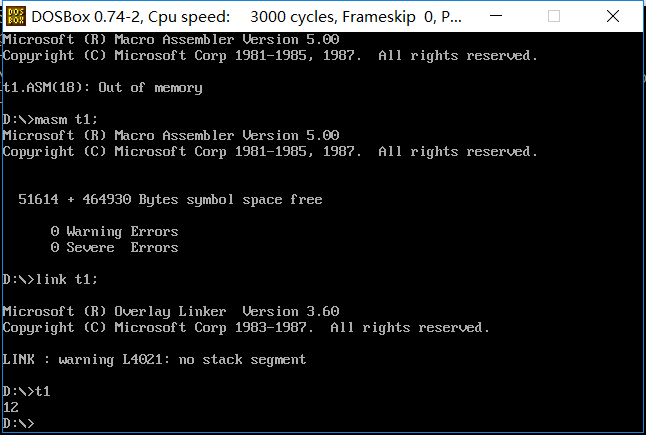Click the last empty 'D:\>' prompt
Viewport: 646px width, 435px height.
(x=18, y=423)
